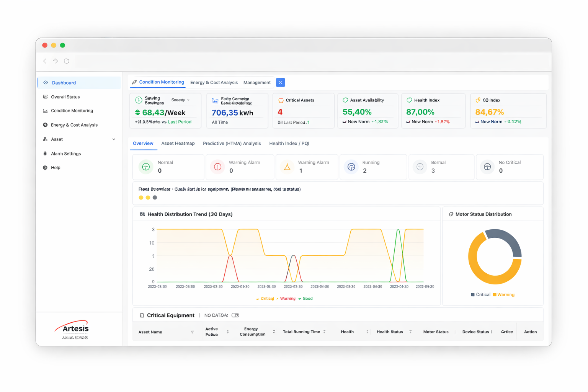Viewport: 588px width, 392px height.
Task: Open the Energy & Cost Analysis top tab
Action: [214, 83]
